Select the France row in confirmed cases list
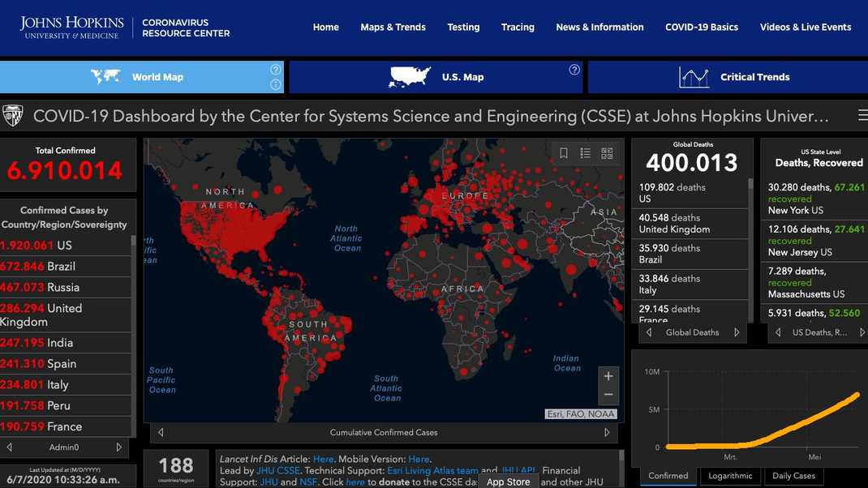Viewport: 868px width, 488px height. tap(66, 426)
